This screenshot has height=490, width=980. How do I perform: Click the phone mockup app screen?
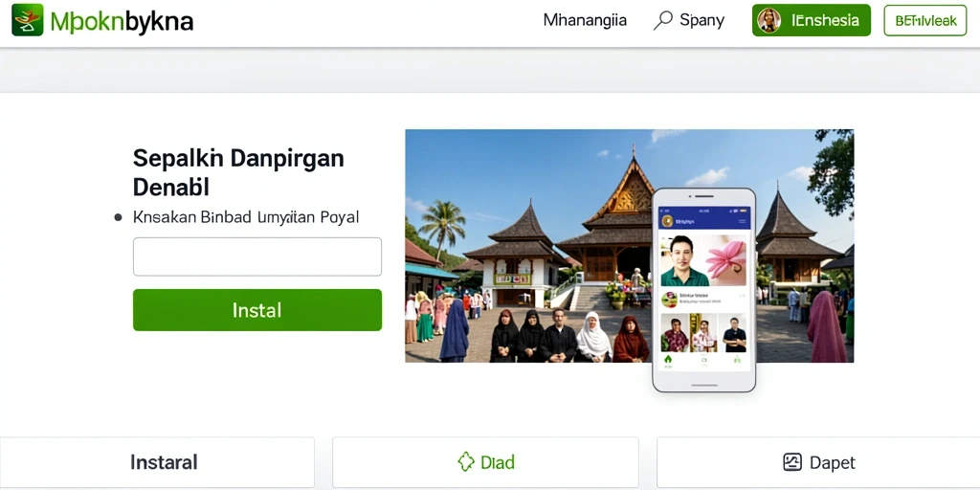tap(704, 288)
